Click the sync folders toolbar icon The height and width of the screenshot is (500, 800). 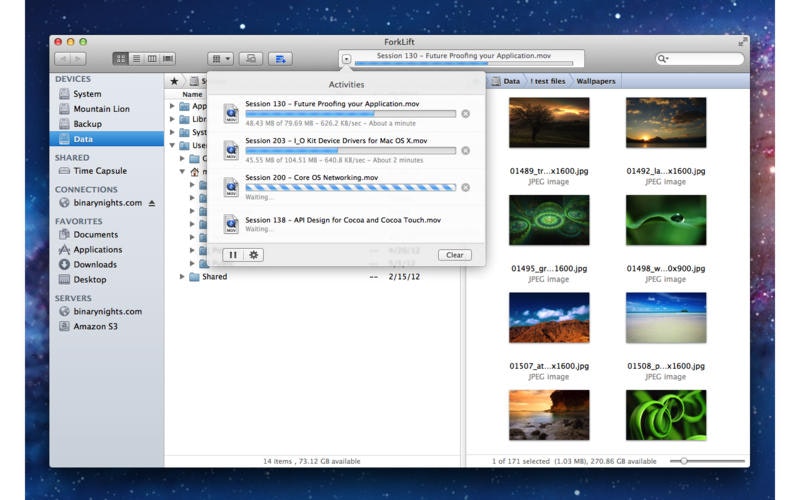[x=281, y=59]
